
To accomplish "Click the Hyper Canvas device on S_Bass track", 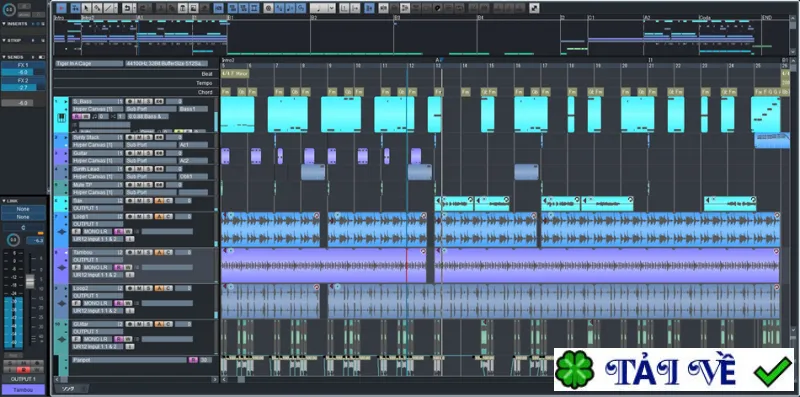I will (97, 109).
